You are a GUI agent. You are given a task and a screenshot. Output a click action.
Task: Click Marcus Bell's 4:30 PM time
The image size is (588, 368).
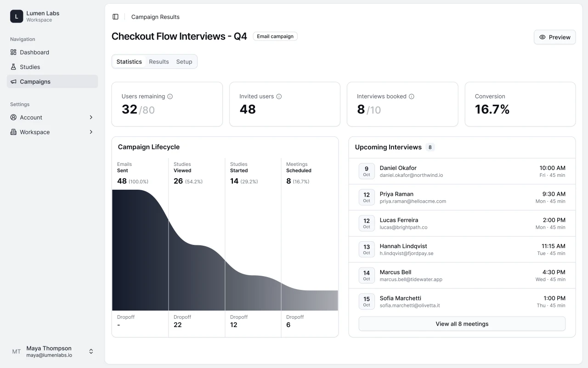[x=554, y=272]
